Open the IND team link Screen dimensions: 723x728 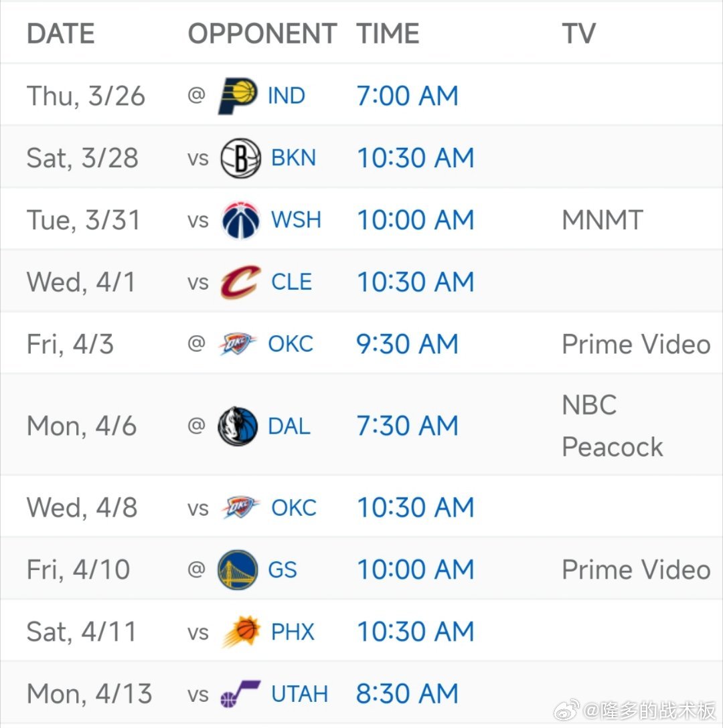pos(287,96)
